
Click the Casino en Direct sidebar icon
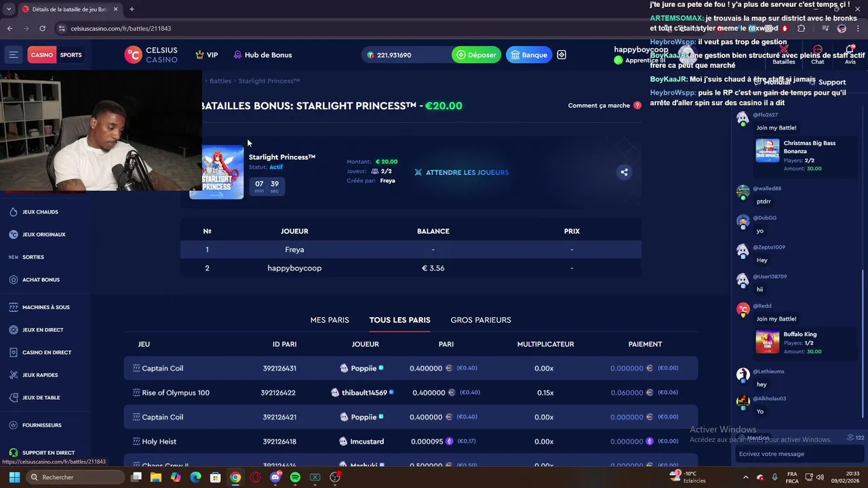(14, 352)
